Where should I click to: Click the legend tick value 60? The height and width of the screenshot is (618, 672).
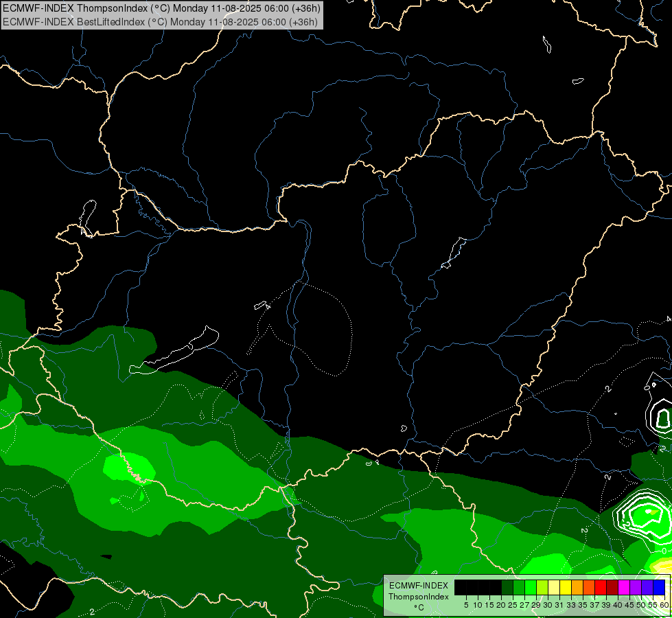pyautogui.click(x=664, y=605)
